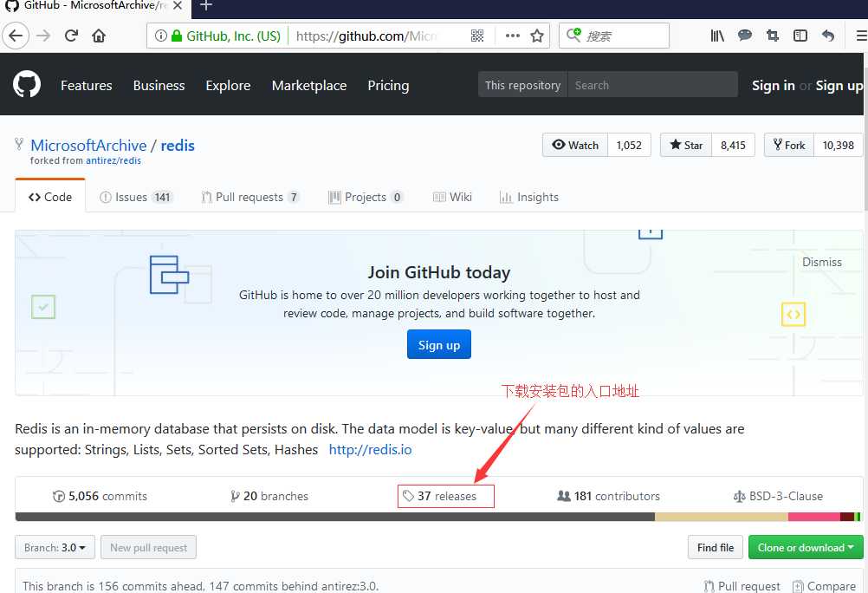Click the blue Sign up button
Image resolution: width=868 pixels, height=593 pixels.
coord(439,345)
